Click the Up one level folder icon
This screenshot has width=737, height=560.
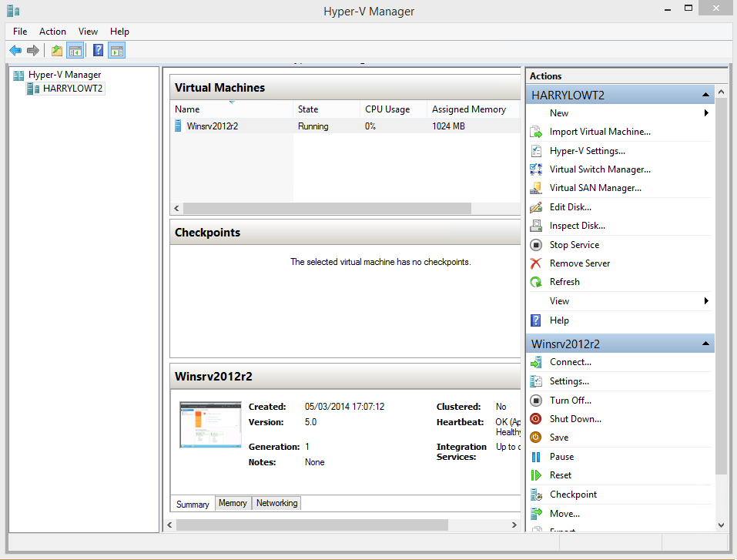click(57, 50)
